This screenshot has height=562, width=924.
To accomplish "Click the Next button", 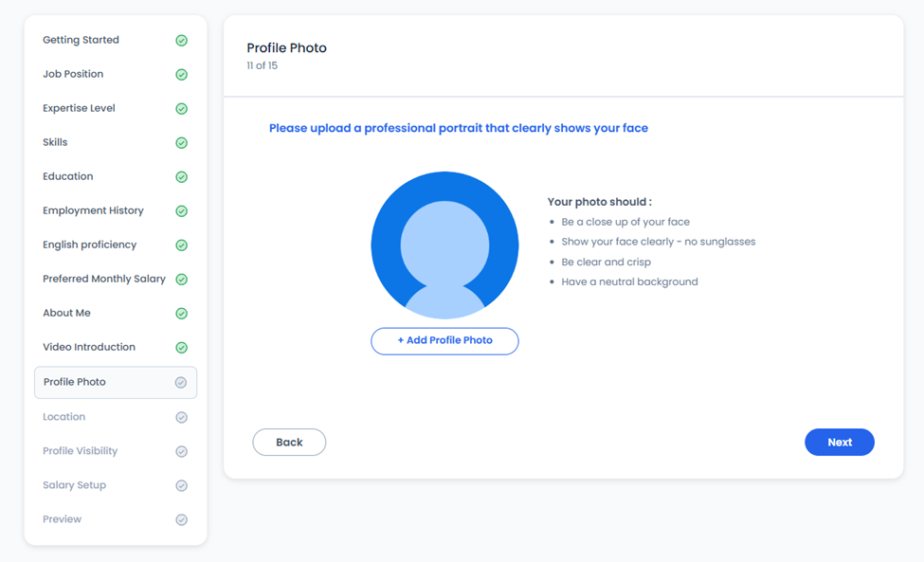I will click(x=839, y=442).
